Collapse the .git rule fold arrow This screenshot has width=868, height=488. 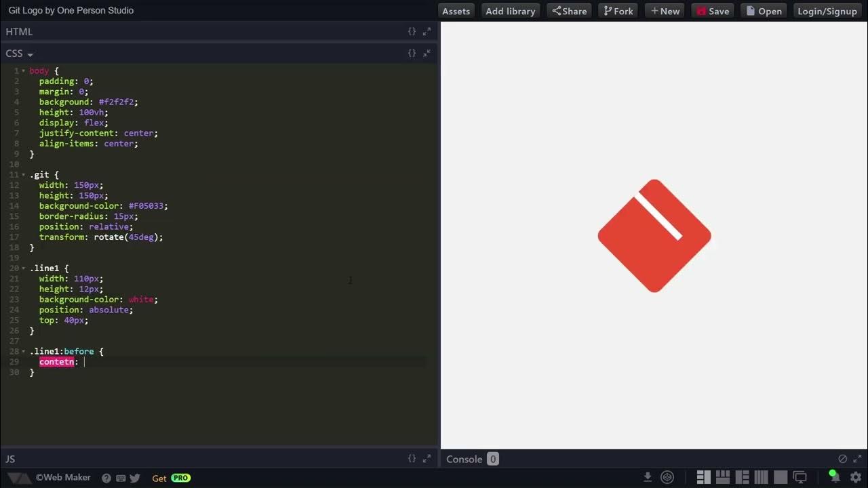coord(24,175)
